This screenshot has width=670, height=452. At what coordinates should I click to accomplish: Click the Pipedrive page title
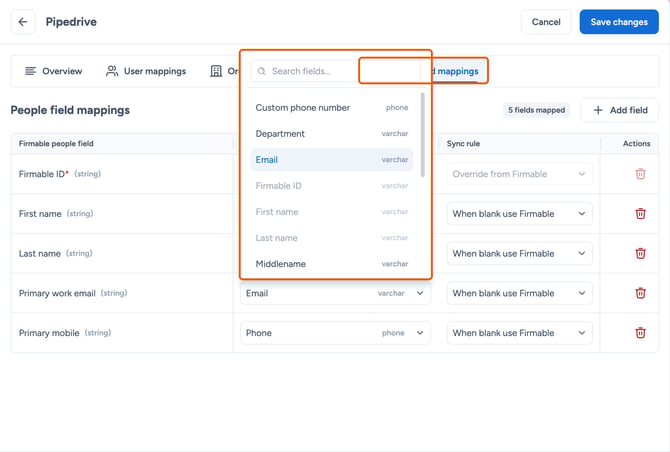71,22
